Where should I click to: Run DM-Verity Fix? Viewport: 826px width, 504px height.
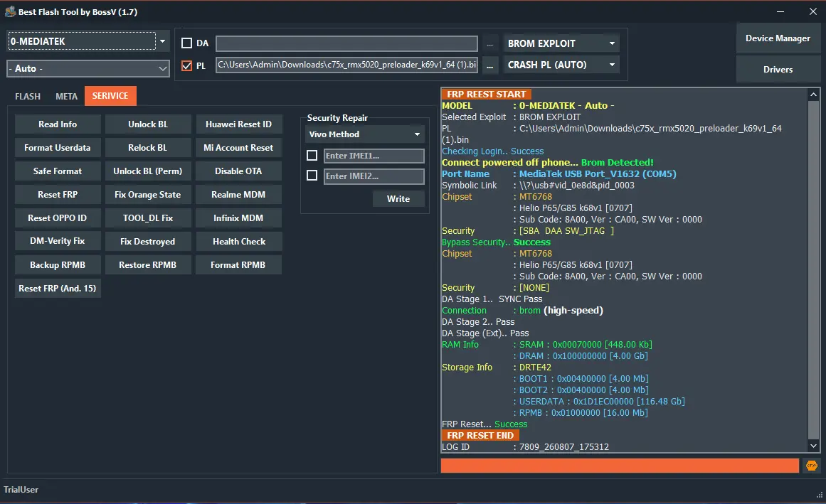pos(58,241)
